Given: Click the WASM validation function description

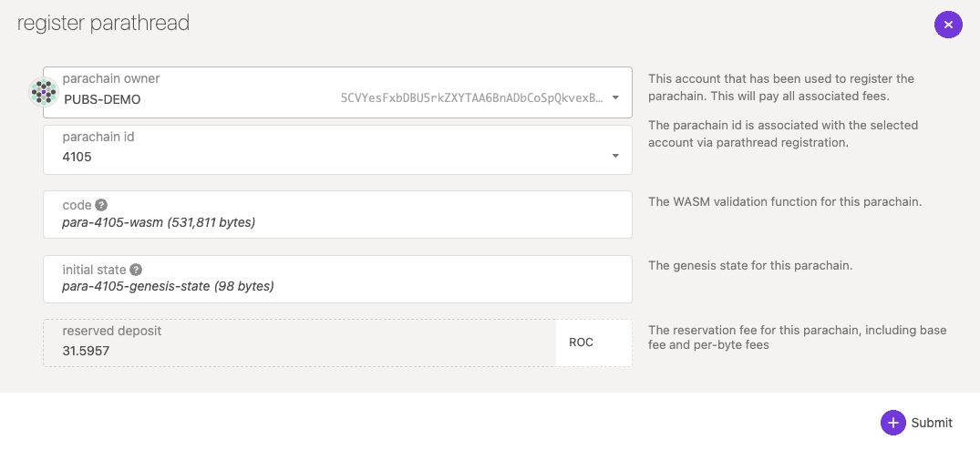Looking at the screenshot, I should click(785, 201).
